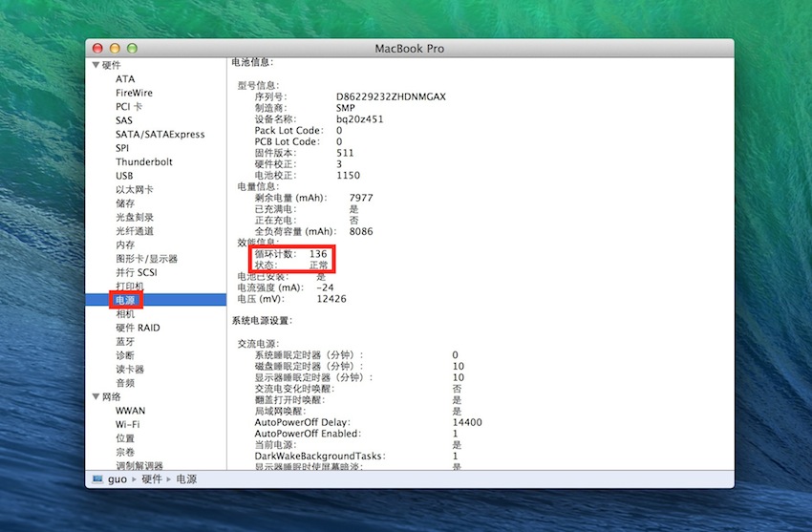Select 以太网卡 in the sidebar
Image resolution: width=812 pixels, height=532 pixels.
135,189
